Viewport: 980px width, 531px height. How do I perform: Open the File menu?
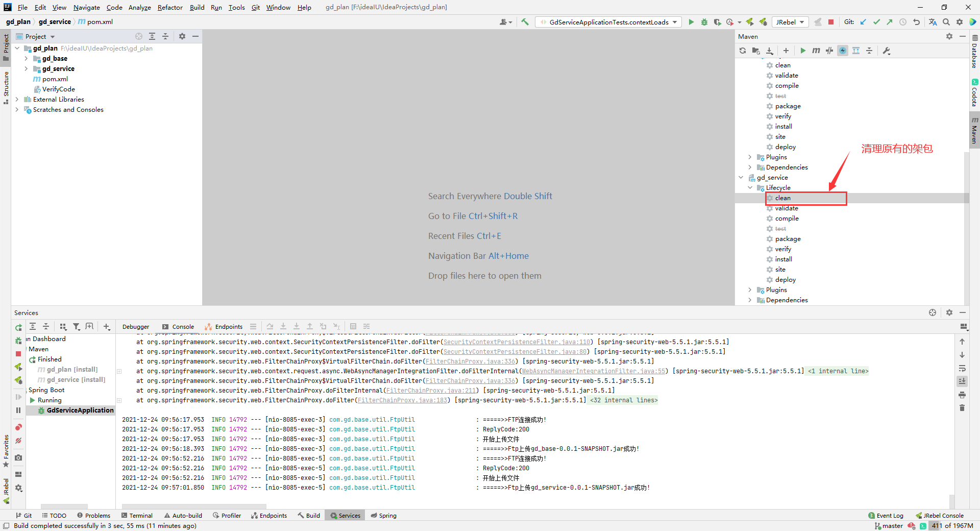pyautogui.click(x=22, y=7)
